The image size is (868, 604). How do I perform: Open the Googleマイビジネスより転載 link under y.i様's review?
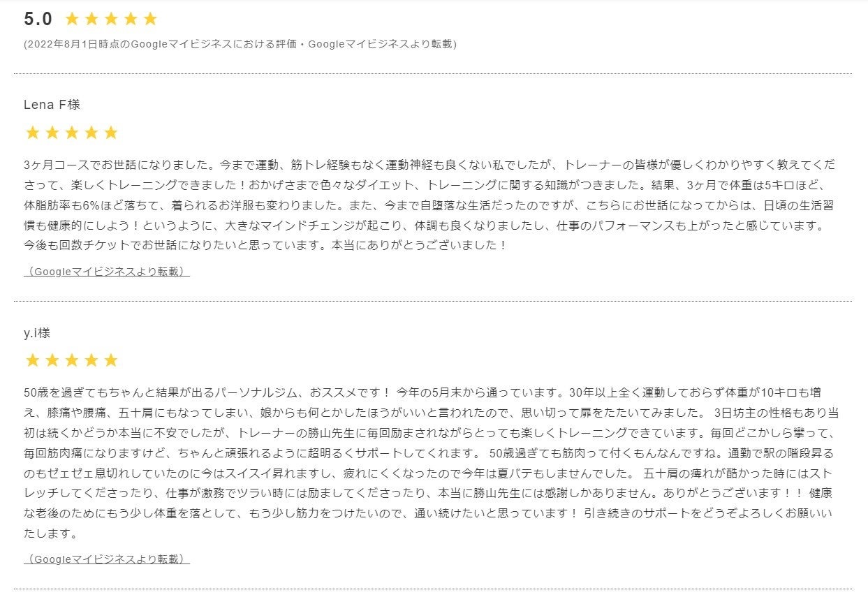coord(107,559)
